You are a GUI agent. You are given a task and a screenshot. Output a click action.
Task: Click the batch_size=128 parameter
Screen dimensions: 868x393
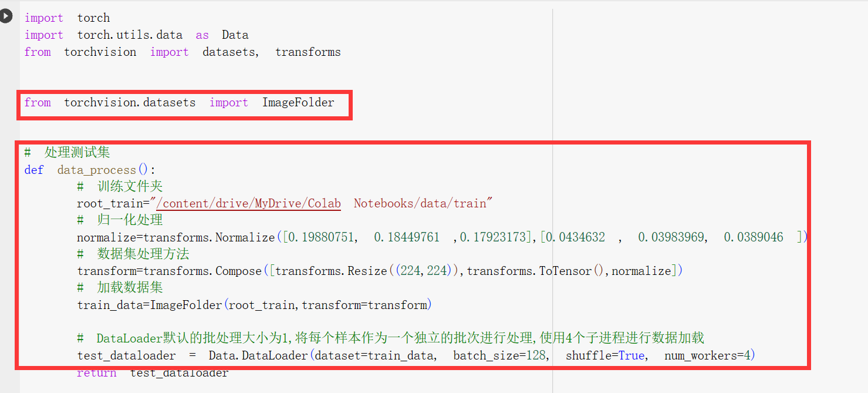(x=499, y=355)
